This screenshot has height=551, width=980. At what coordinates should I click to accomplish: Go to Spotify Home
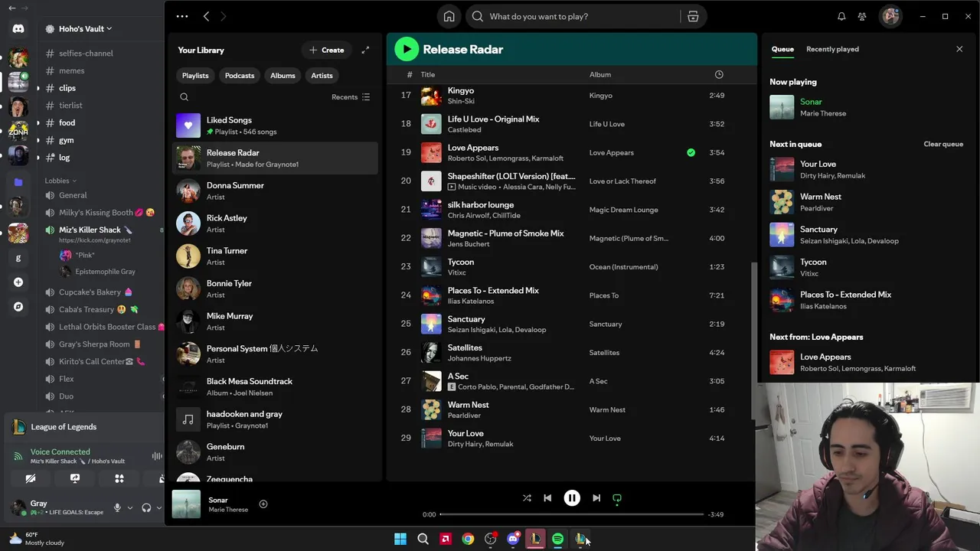449,16
